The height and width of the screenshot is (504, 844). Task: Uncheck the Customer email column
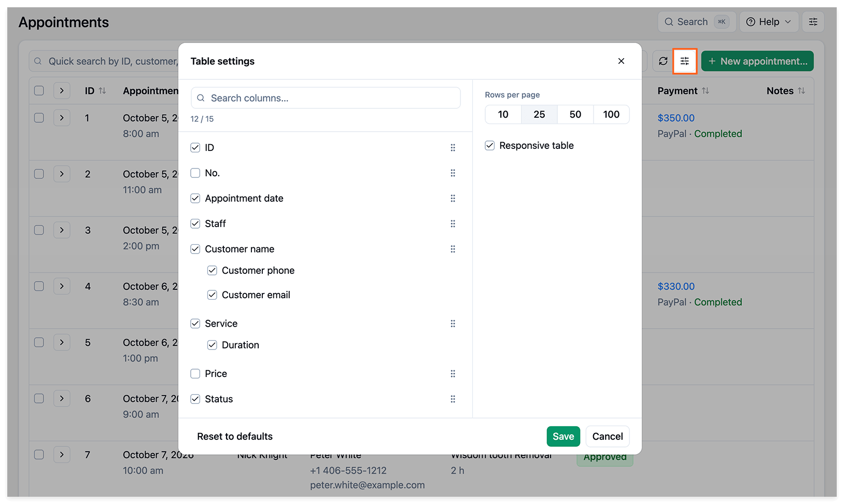212,295
